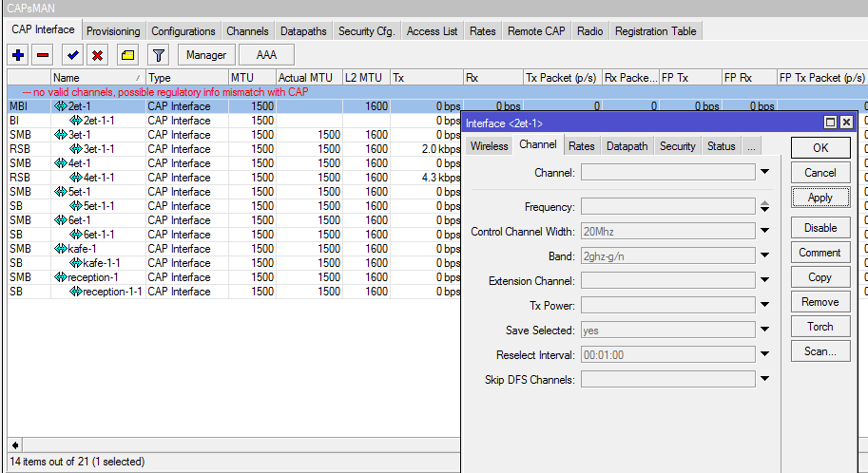This screenshot has width=868, height=473.
Task: Open Security Cfg. tab
Action: click(366, 31)
